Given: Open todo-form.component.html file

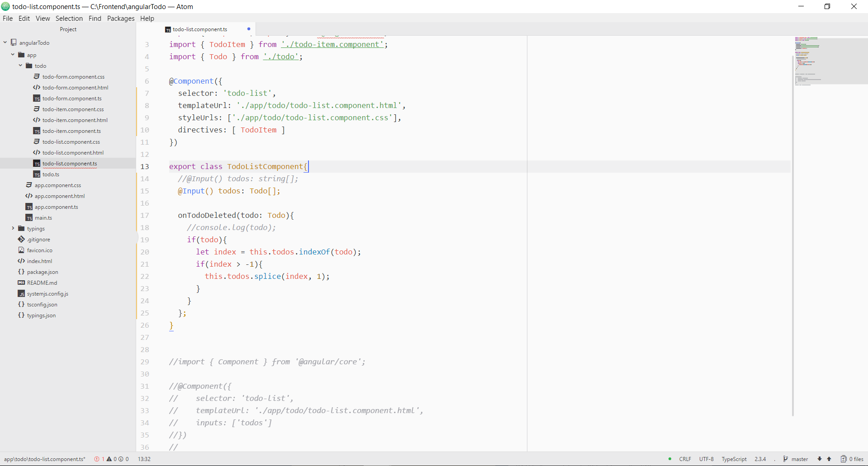Looking at the screenshot, I should click(x=75, y=87).
